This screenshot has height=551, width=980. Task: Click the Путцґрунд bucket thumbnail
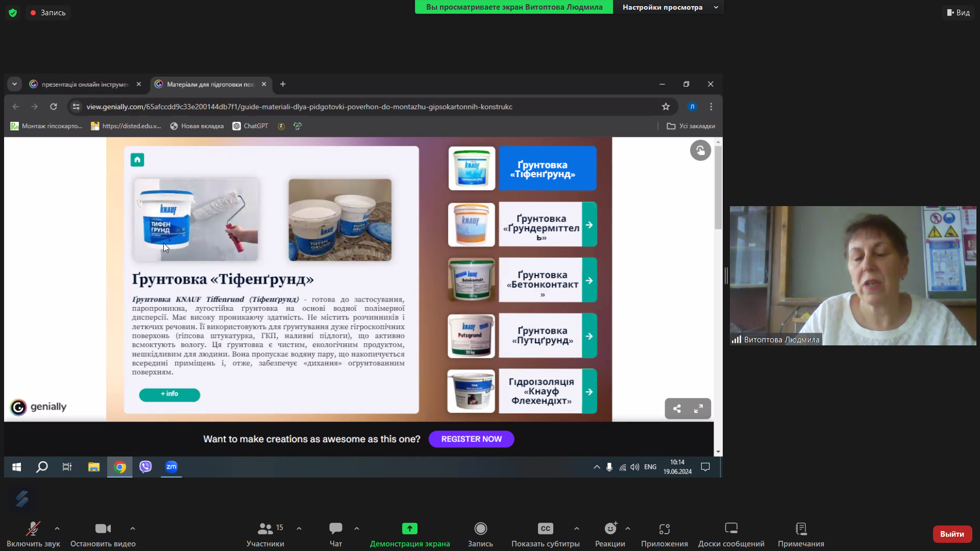[472, 336]
